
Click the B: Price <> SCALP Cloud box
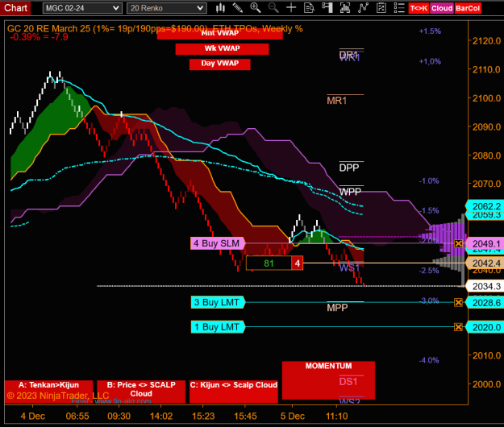click(141, 392)
